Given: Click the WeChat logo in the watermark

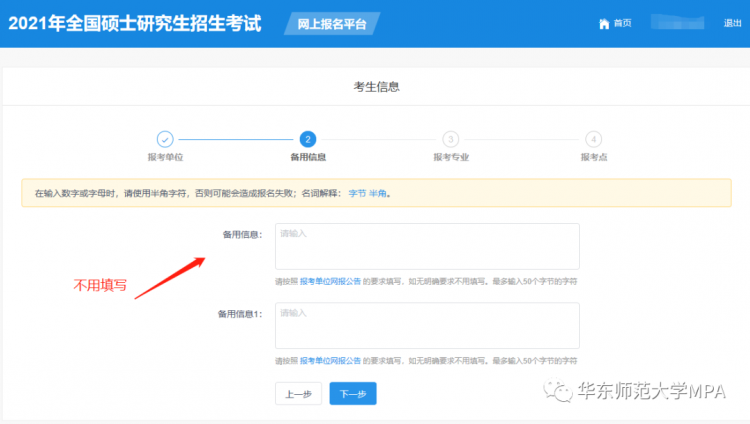Looking at the screenshot, I should [561, 391].
